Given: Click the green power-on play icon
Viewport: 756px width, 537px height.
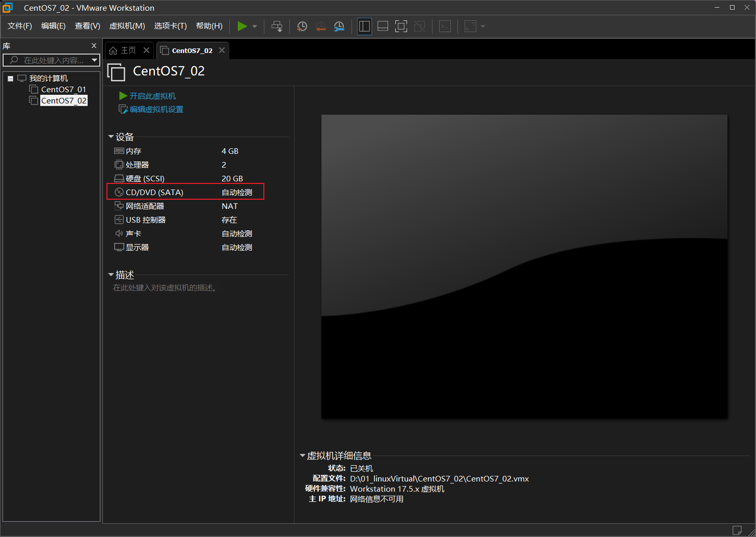Looking at the screenshot, I should (x=242, y=26).
